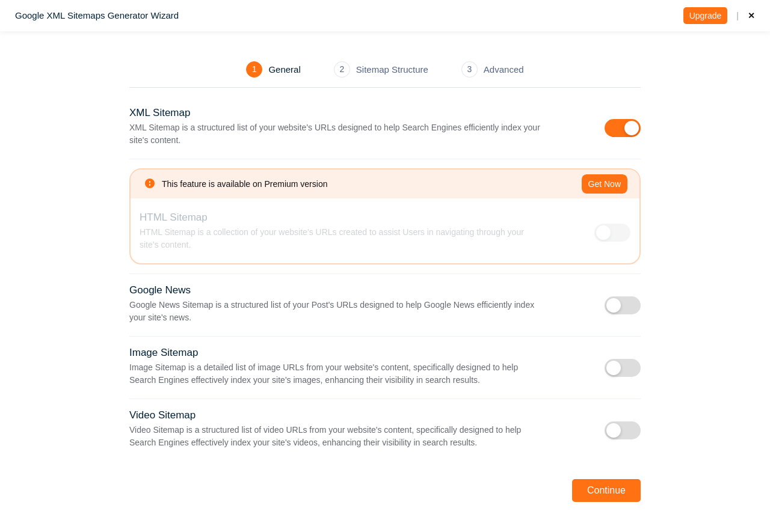Click the XML Sitemap heading
Screen dimensions: 770x532
tap(159, 113)
